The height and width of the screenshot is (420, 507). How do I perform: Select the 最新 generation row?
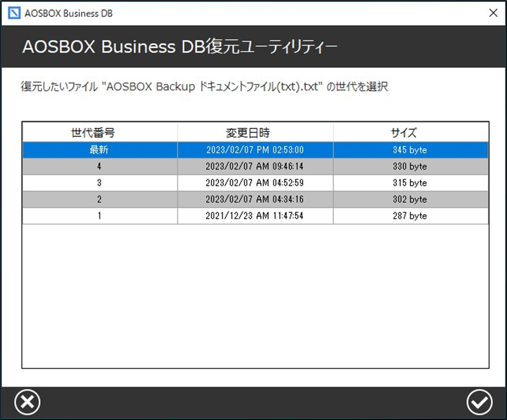(256, 150)
